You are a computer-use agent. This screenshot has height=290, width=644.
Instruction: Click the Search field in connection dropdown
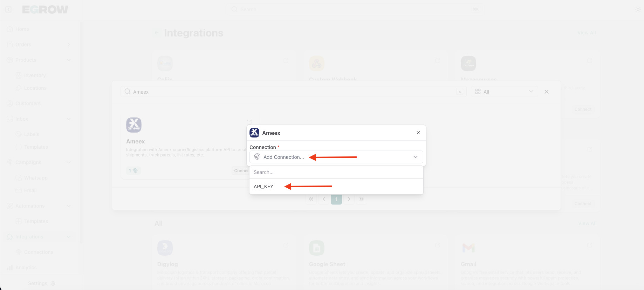click(336, 172)
